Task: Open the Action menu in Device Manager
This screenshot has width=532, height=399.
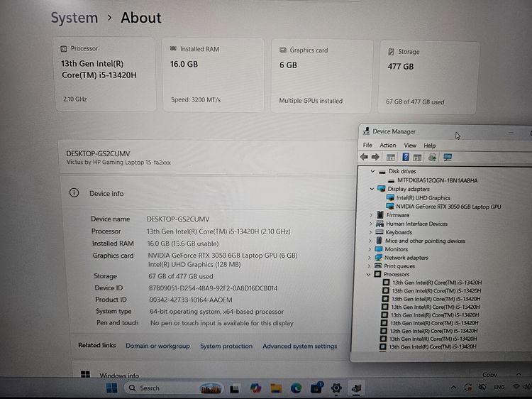Action: (x=388, y=145)
